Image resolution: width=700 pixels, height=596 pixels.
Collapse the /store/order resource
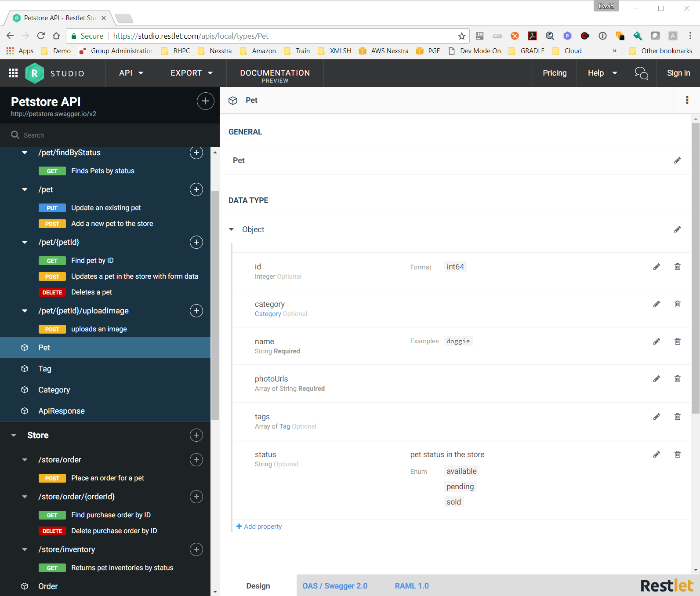coord(25,460)
